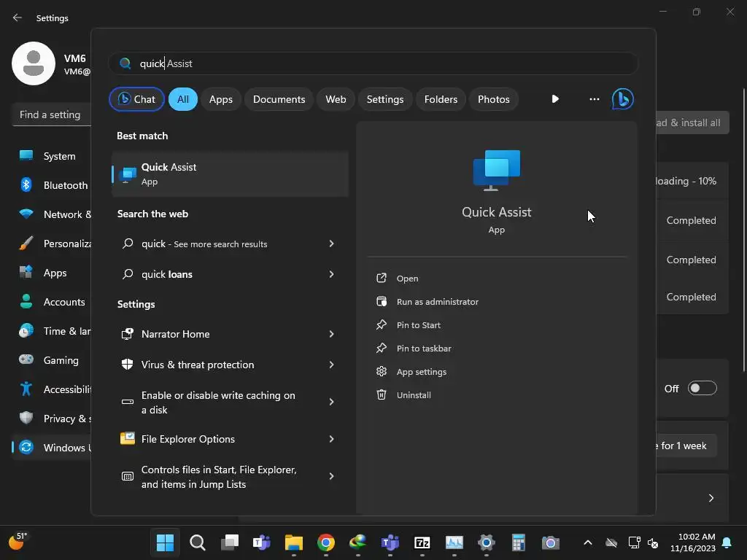Switch to the Web search filter
The height and width of the screenshot is (560, 747).
coord(336,99)
